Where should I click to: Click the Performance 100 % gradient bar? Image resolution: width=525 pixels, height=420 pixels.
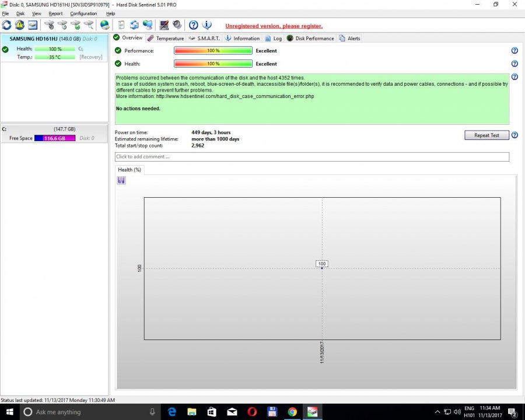click(213, 51)
